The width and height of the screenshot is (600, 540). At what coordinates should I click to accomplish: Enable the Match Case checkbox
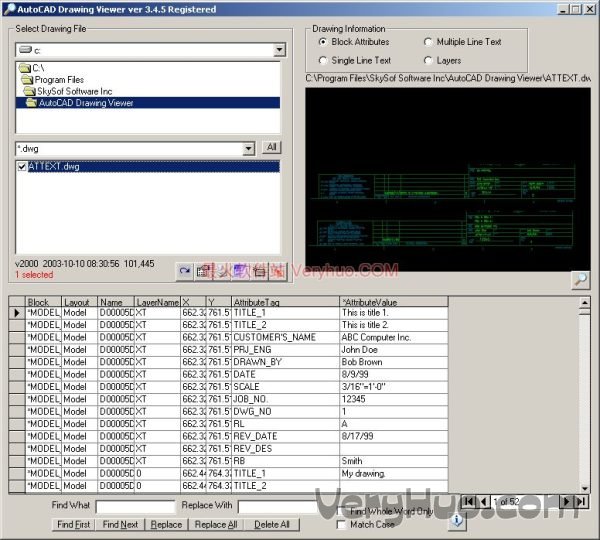(341, 524)
